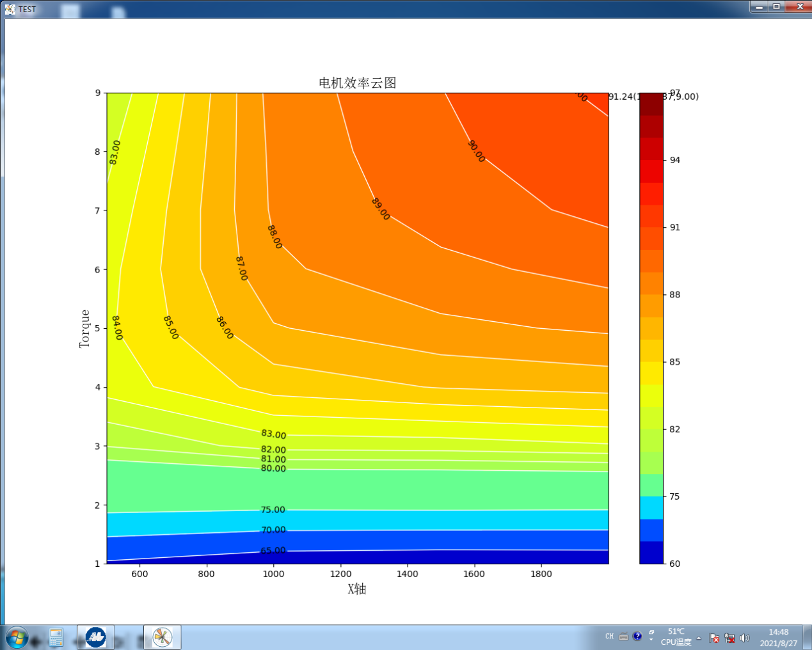The height and width of the screenshot is (650, 812).
Task: Click the colorbar tick label 94
Action: pos(675,160)
